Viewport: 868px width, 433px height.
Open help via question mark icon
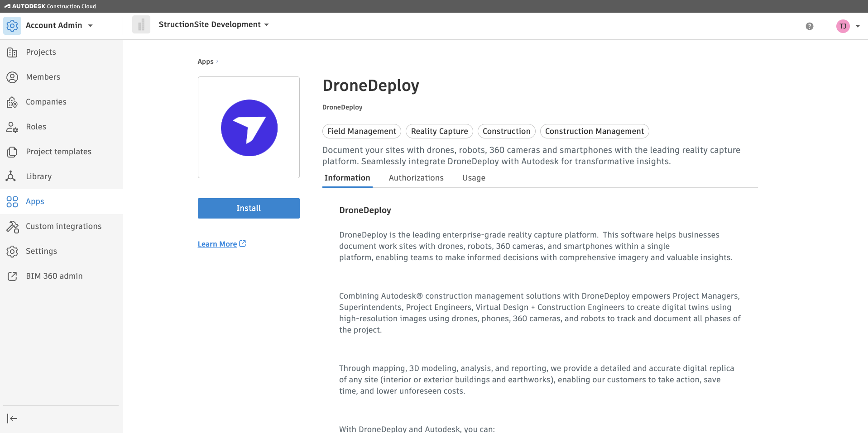[810, 26]
